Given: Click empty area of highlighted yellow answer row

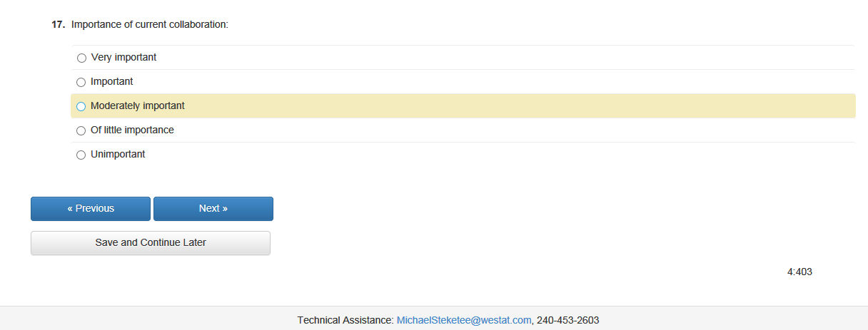Looking at the screenshot, I should [500, 106].
